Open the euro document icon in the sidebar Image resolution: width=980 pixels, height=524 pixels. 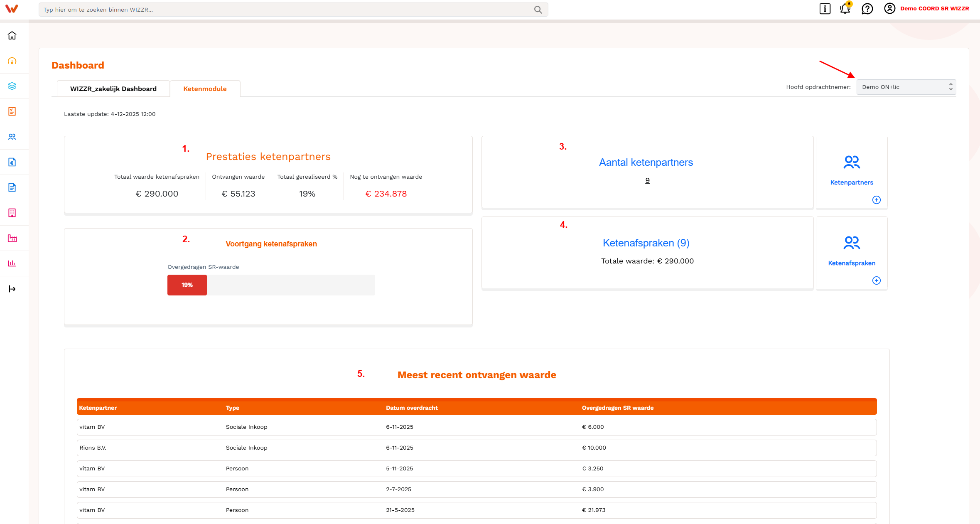(12, 162)
